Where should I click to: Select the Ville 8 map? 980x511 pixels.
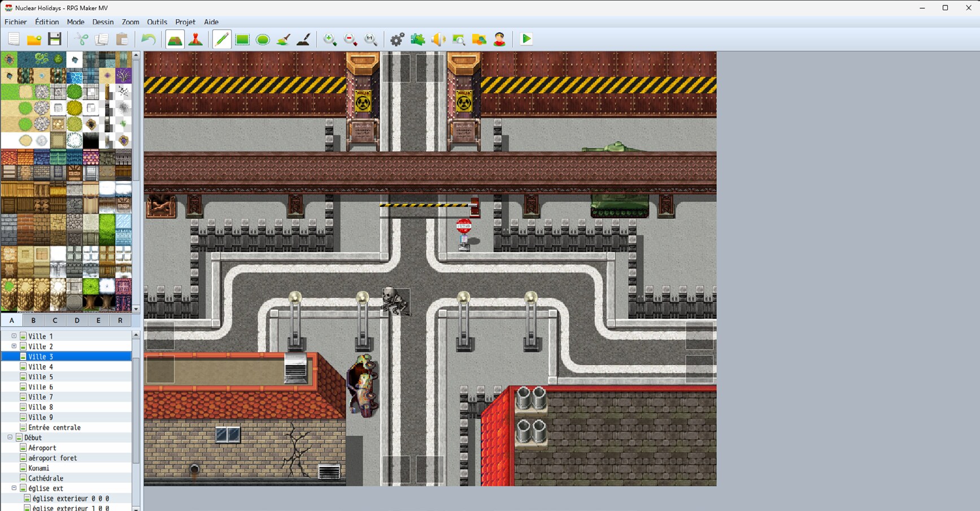coord(41,408)
